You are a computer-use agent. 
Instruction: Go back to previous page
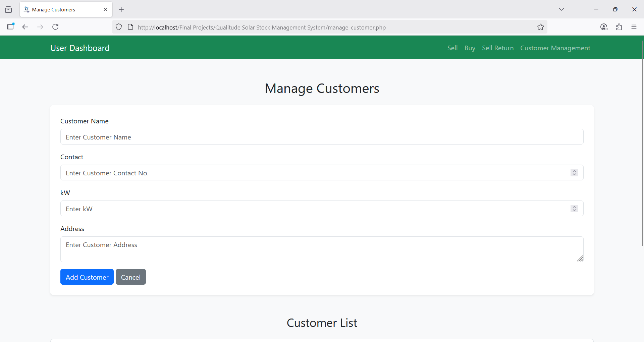pos(25,27)
